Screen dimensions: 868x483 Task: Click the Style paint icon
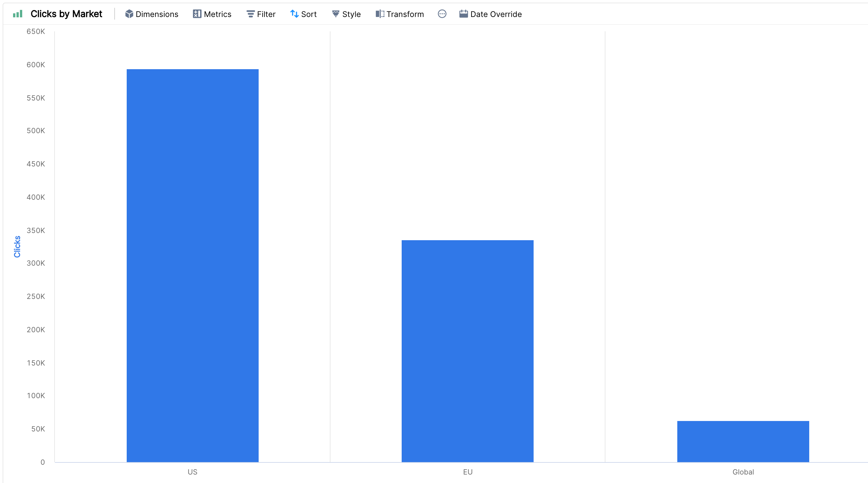click(336, 14)
